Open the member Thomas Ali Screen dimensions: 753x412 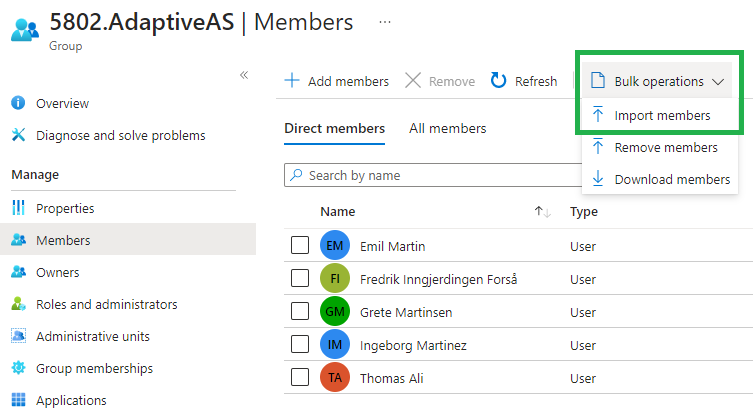pos(391,378)
